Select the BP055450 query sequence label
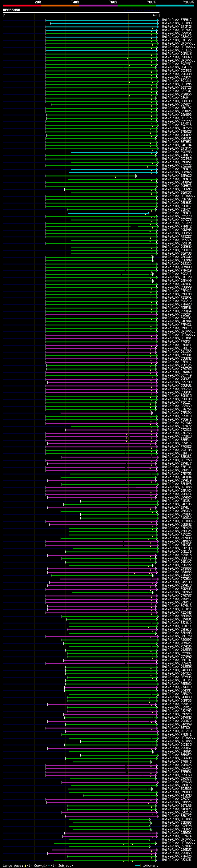The image size is (197, 868). 11,10
